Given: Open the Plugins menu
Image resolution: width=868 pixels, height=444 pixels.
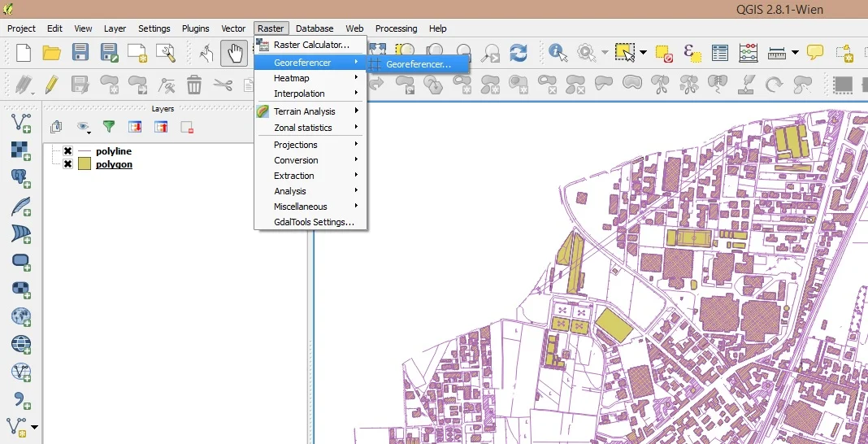Looking at the screenshot, I should click(195, 28).
